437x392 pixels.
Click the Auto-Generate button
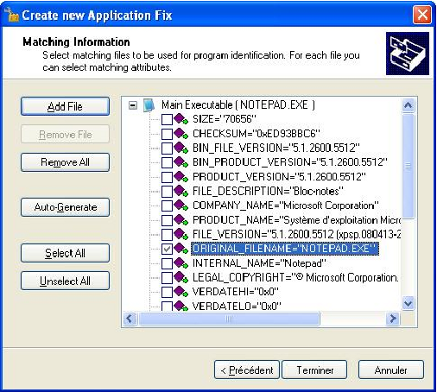65,207
